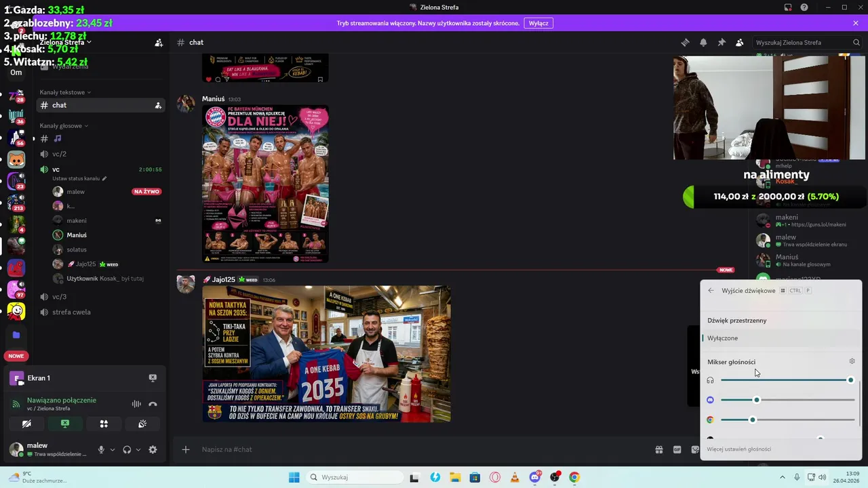This screenshot has height=488, width=868.
Task: Open the Threads icon in channel header
Action: [x=685, y=42]
